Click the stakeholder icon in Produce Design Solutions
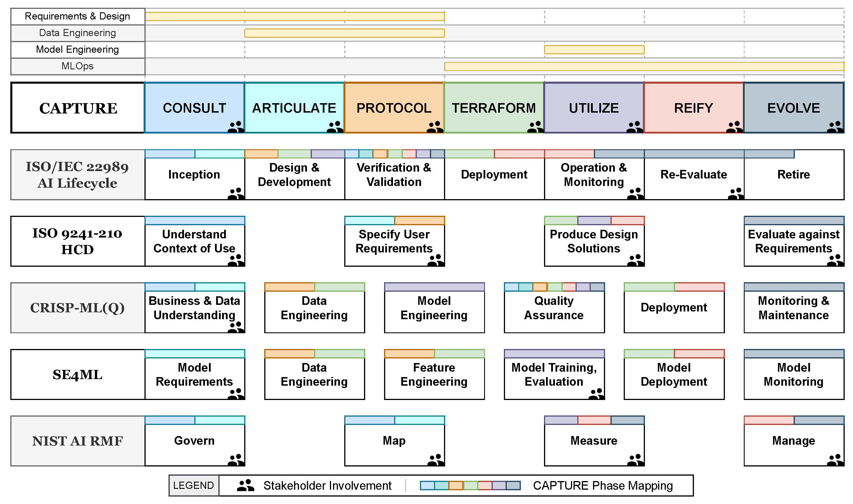The width and height of the screenshot is (853, 504). (635, 260)
